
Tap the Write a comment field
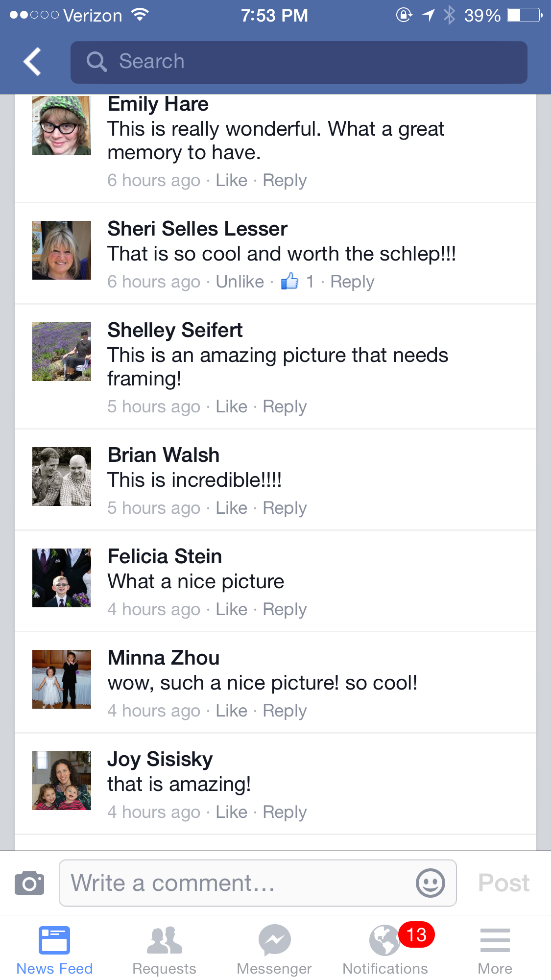tap(240, 883)
